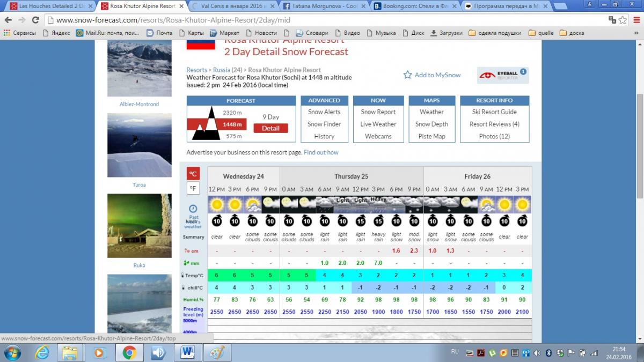Screen dimensions: 644x362
Task: Click the Add to MySnow star icon
Action: 408,75
